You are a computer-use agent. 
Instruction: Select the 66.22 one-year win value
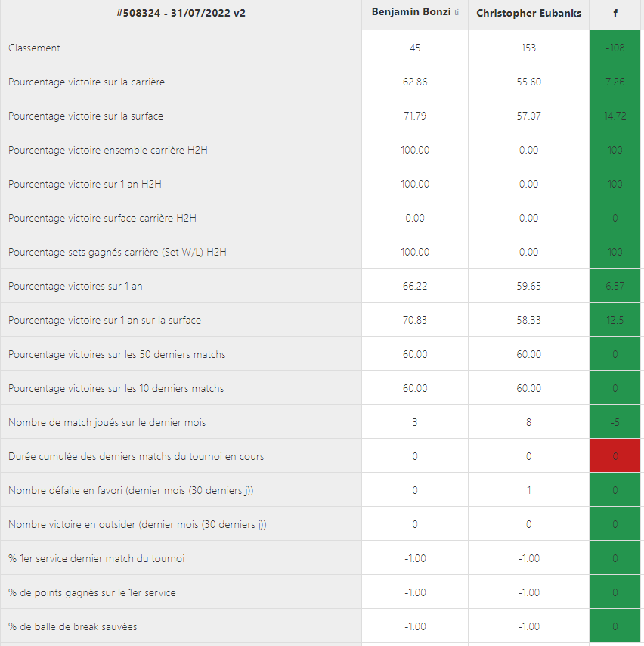click(x=415, y=287)
